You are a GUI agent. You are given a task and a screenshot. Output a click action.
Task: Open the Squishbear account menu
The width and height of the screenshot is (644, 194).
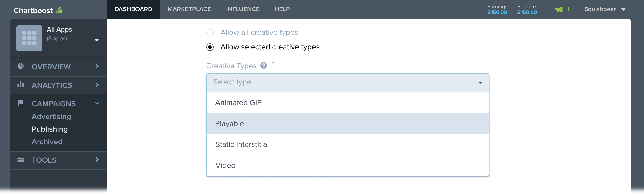point(604,9)
